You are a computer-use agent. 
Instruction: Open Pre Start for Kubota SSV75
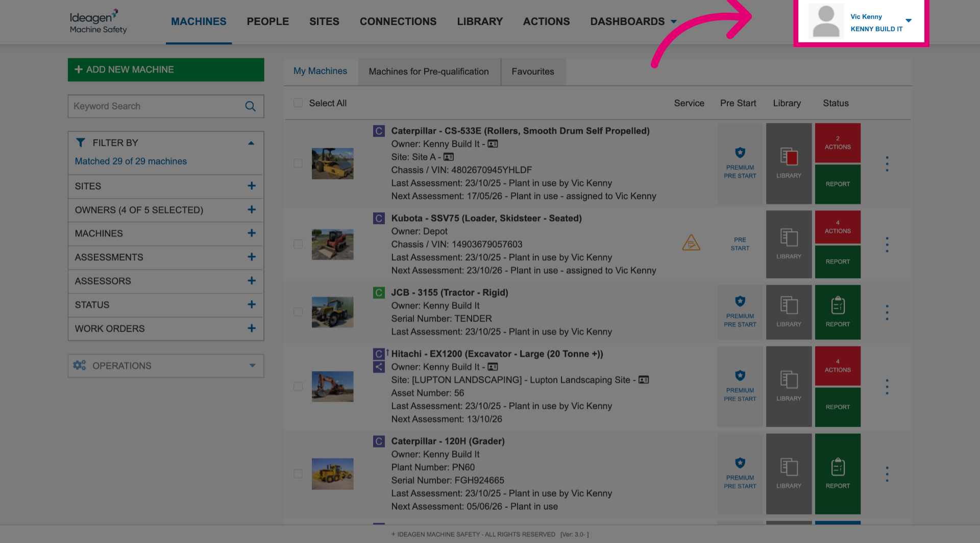coord(740,244)
